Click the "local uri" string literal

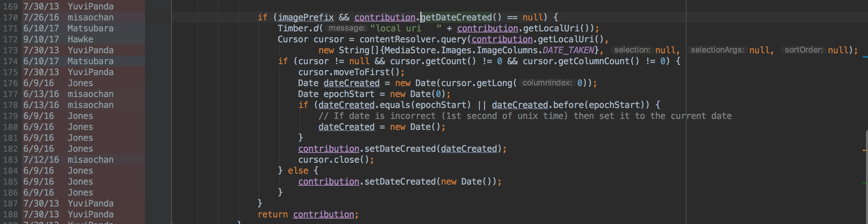click(406, 28)
